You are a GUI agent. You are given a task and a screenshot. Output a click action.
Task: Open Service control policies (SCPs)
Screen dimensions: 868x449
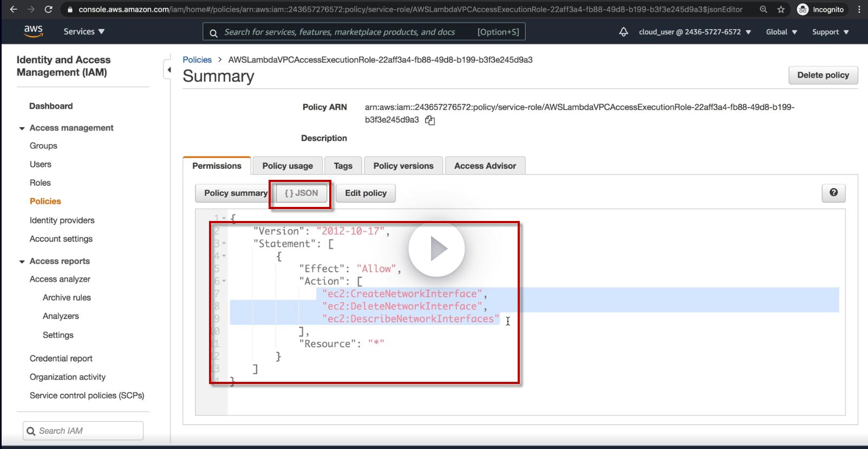pos(87,395)
